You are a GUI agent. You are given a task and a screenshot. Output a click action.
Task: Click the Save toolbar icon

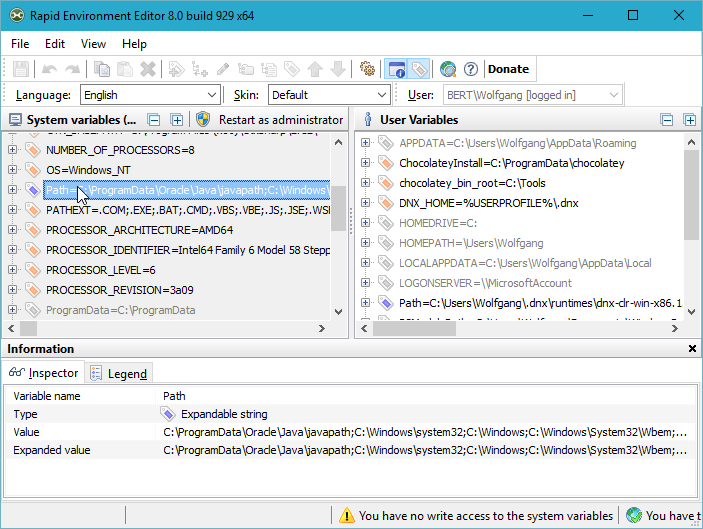pyautogui.click(x=21, y=69)
